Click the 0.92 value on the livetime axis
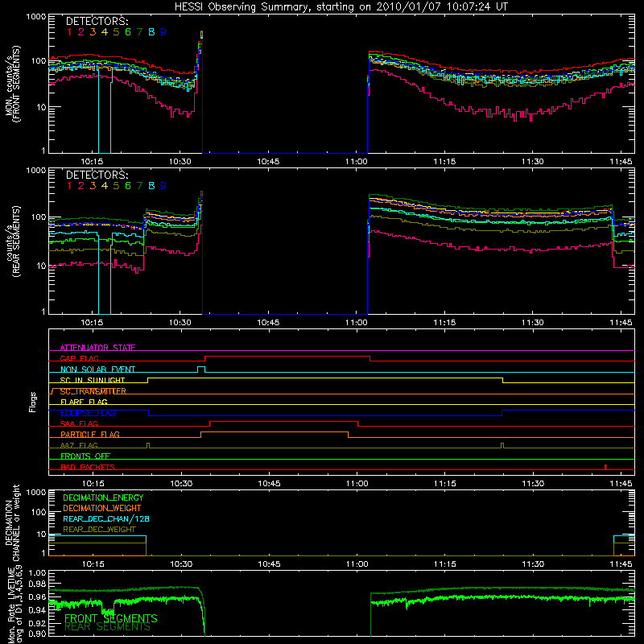Viewport: 644px width, 644px height. point(37,621)
